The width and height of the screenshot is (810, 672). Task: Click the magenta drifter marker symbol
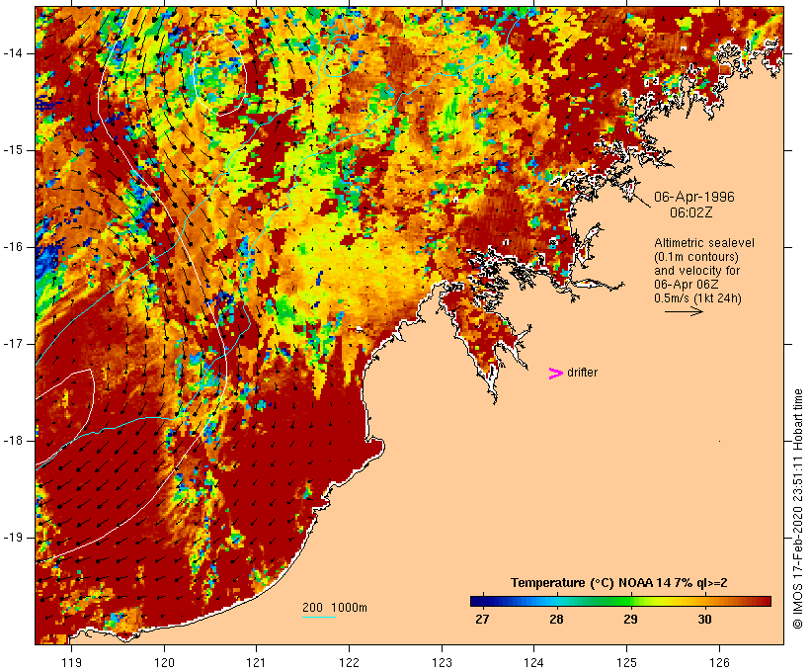tap(555, 374)
